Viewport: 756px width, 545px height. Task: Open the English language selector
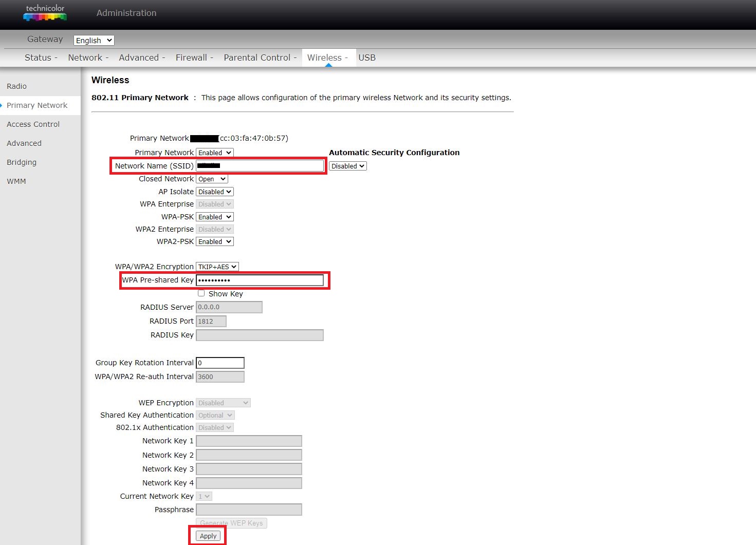tap(93, 40)
